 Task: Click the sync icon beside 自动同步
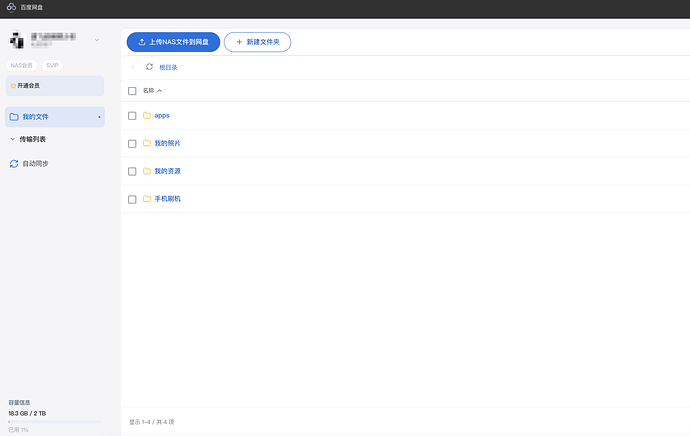pos(14,164)
